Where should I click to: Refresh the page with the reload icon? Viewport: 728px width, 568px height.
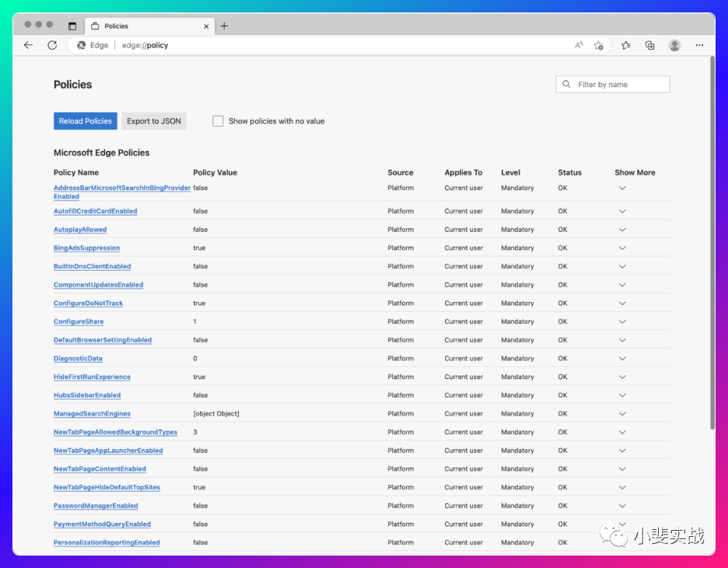[x=52, y=45]
